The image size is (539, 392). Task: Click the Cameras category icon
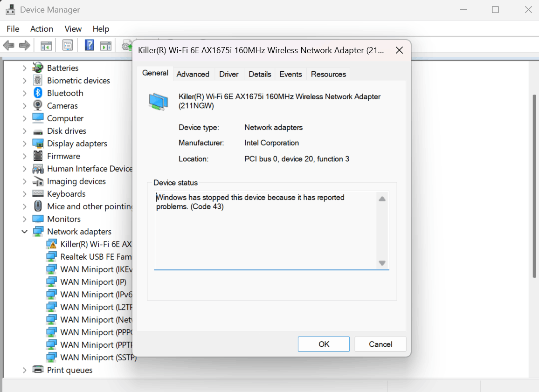coord(38,105)
